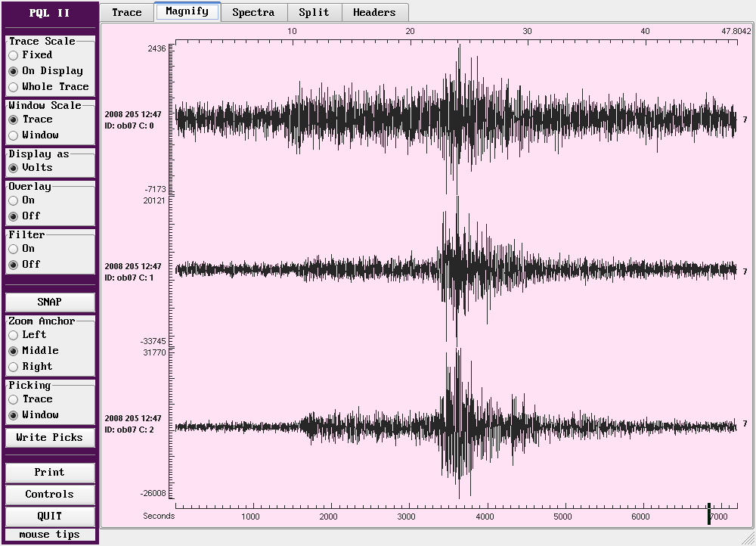
Task: Click the mouse tips button
Action: pos(50,535)
